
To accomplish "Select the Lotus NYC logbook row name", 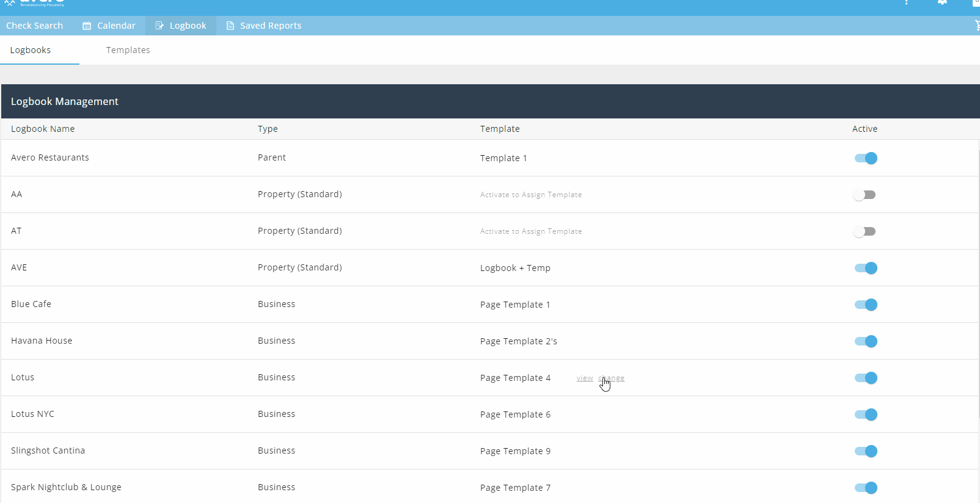I will (x=32, y=414).
